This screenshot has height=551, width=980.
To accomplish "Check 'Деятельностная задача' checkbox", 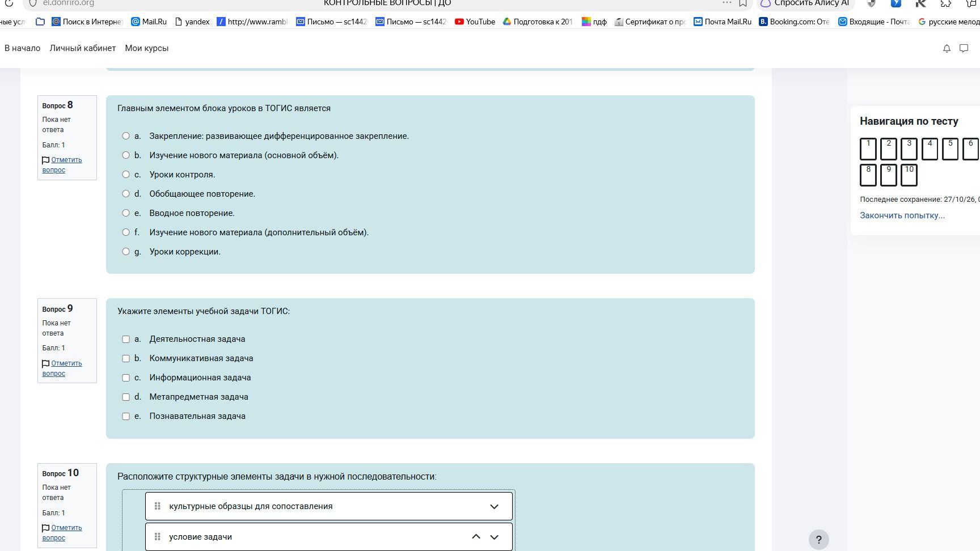I will click(126, 339).
